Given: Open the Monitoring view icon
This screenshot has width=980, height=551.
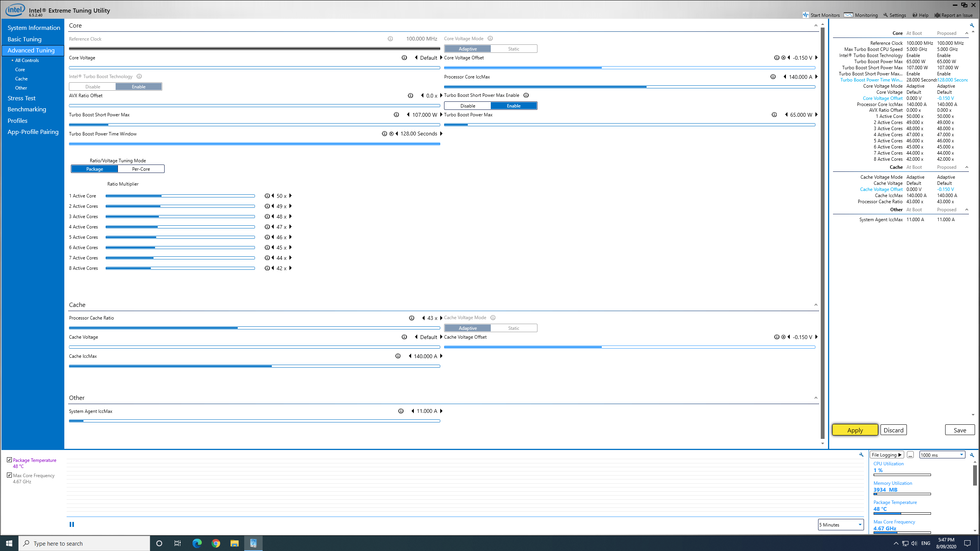Looking at the screenshot, I should (x=848, y=15).
